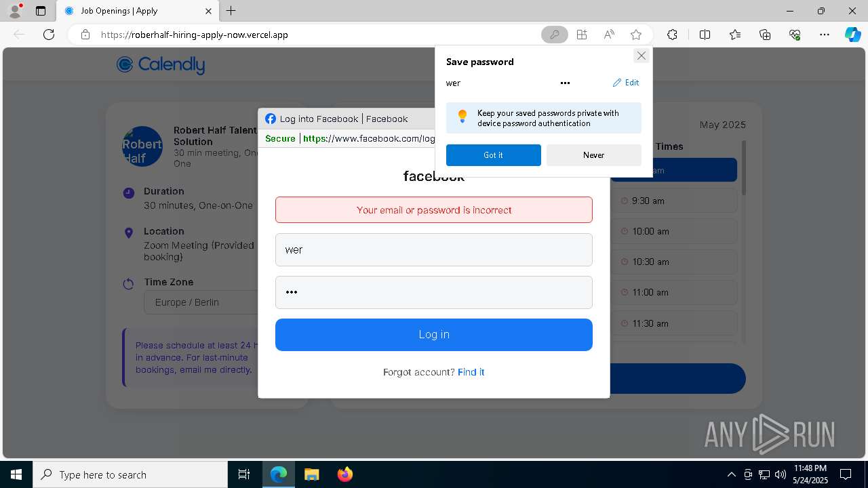Click the Find it link
The image size is (868, 488).
[471, 372]
